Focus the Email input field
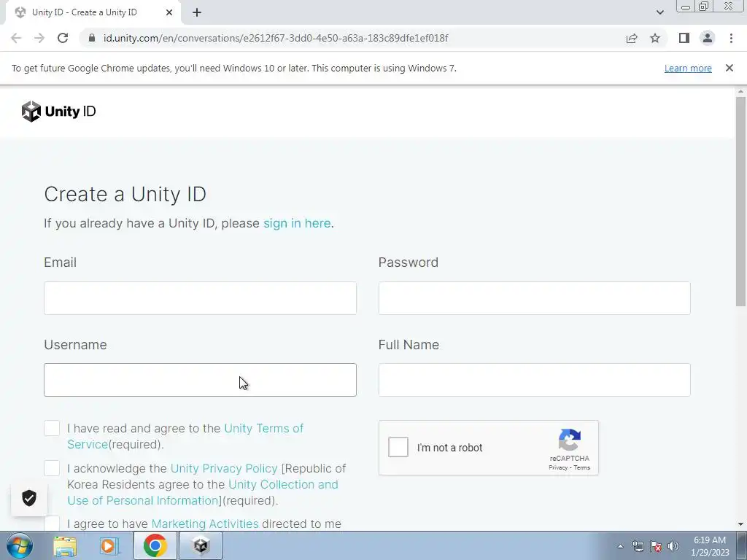The height and width of the screenshot is (560, 747). coord(200,298)
